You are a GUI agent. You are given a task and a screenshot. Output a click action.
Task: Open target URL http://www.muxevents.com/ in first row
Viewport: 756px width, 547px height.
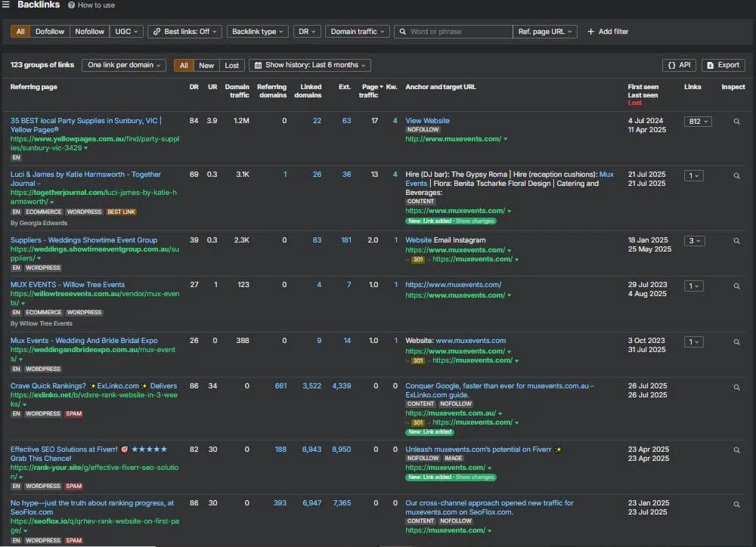[x=453, y=139]
